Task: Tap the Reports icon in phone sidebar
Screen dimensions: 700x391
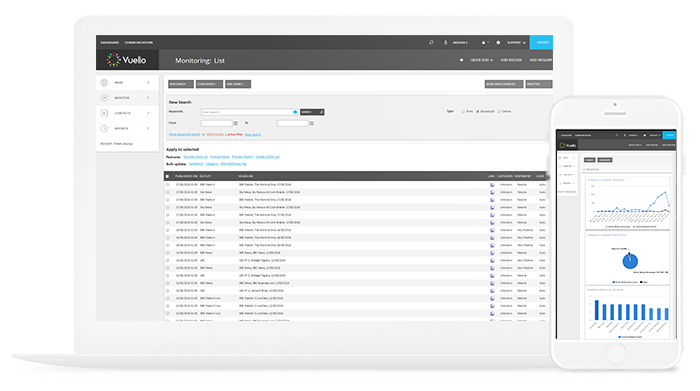Action: 561,183
